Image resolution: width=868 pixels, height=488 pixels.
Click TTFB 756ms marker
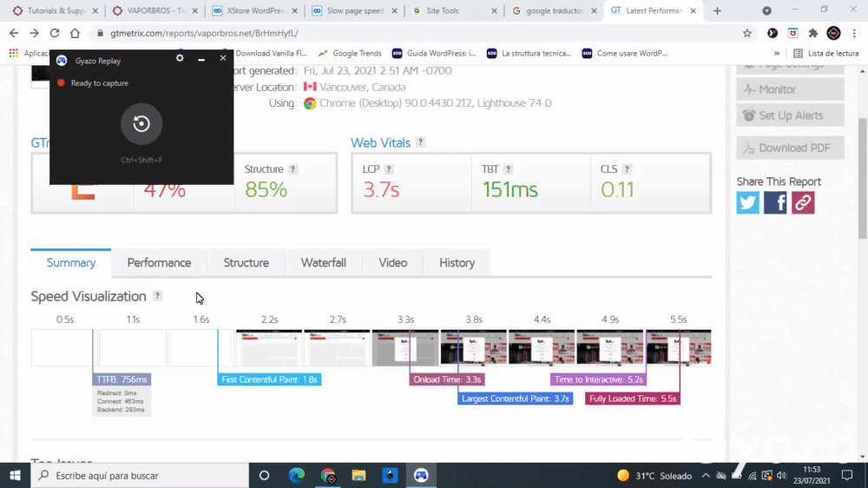[122, 379]
